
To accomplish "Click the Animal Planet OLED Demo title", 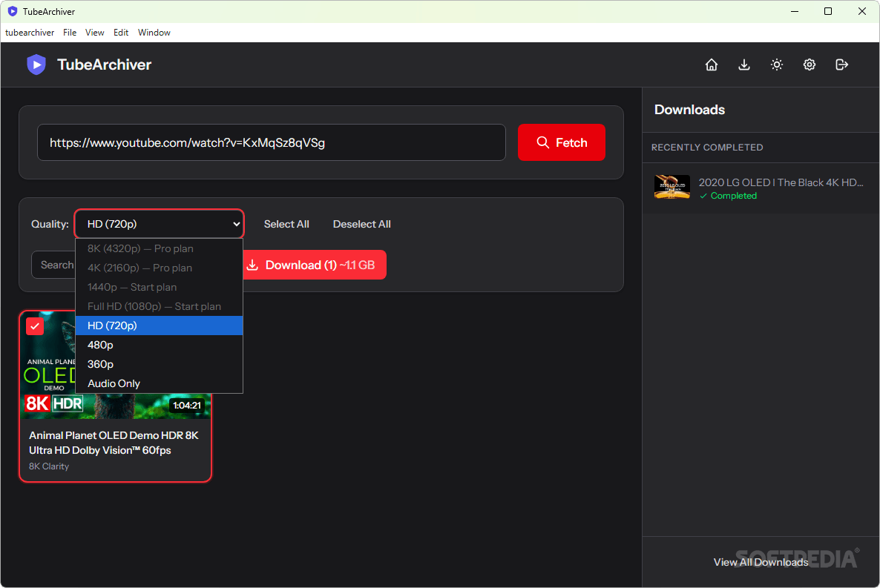I will click(x=114, y=443).
